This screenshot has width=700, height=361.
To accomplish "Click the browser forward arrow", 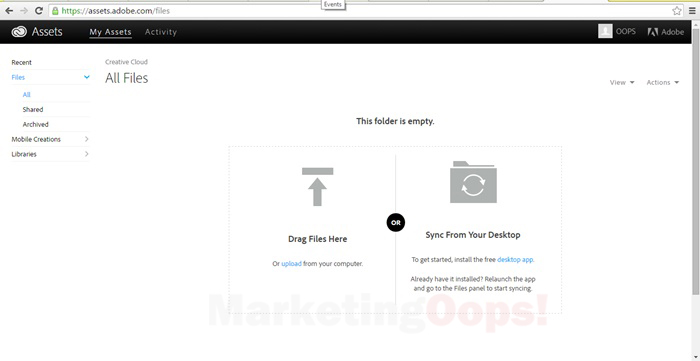I will 24,11.
